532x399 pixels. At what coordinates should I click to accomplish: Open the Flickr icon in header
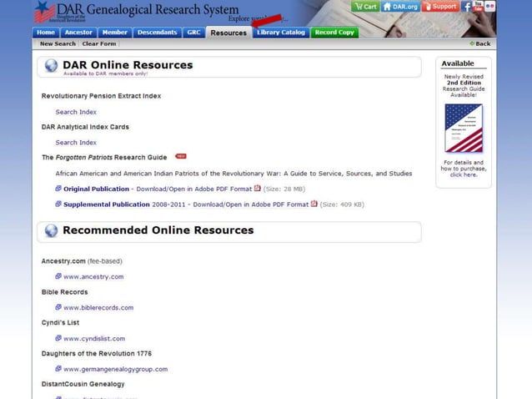pos(490,7)
